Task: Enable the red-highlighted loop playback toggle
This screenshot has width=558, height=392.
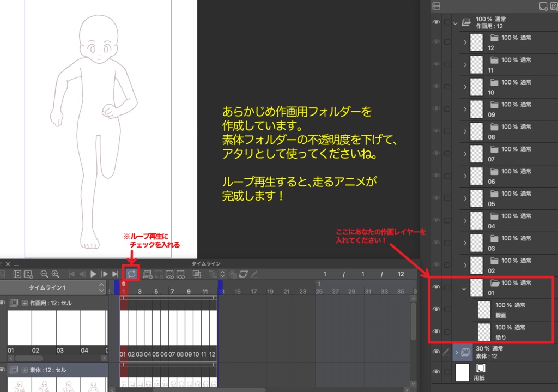Action: coord(131,274)
